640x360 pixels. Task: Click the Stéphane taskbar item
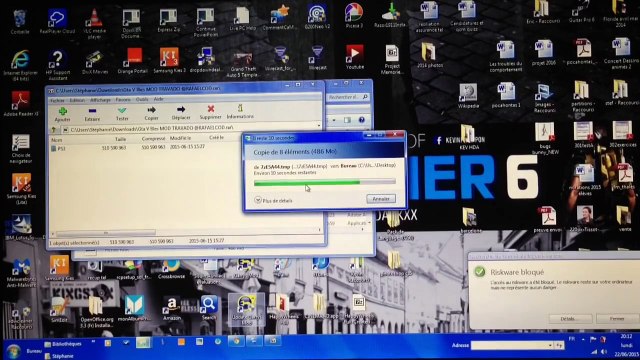pos(58,356)
